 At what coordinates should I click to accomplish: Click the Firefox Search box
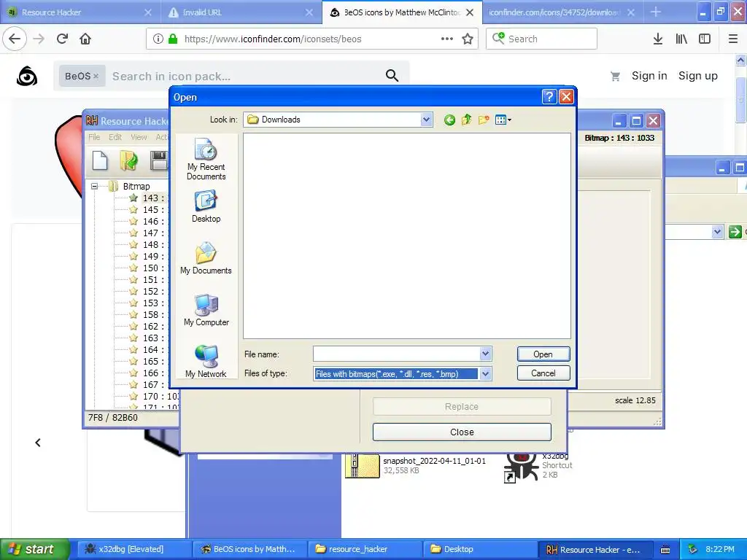coord(542,39)
